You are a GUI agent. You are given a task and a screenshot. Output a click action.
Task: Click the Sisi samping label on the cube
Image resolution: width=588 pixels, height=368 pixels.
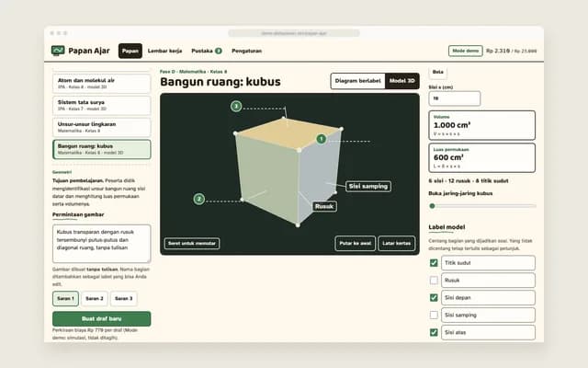367,186
